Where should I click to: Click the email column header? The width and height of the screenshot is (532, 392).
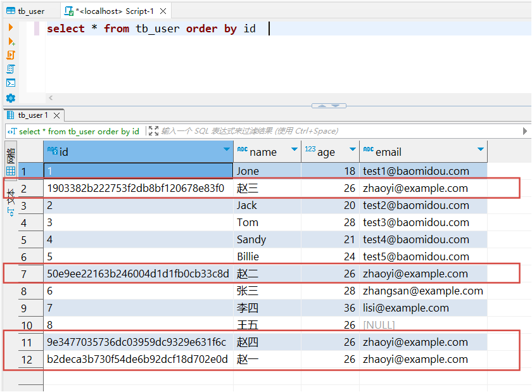(x=423, y=152)
